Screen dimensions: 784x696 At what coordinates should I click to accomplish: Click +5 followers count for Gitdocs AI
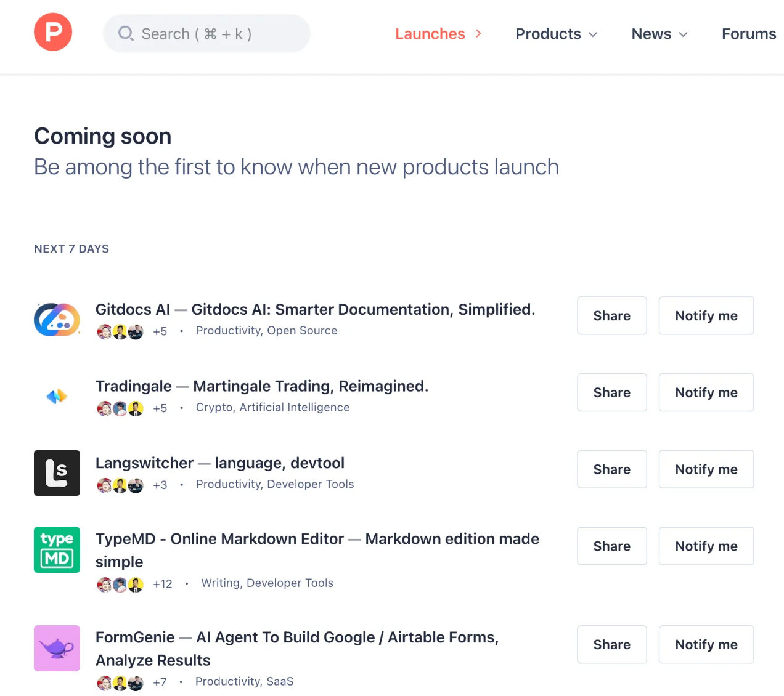(160, 331)
